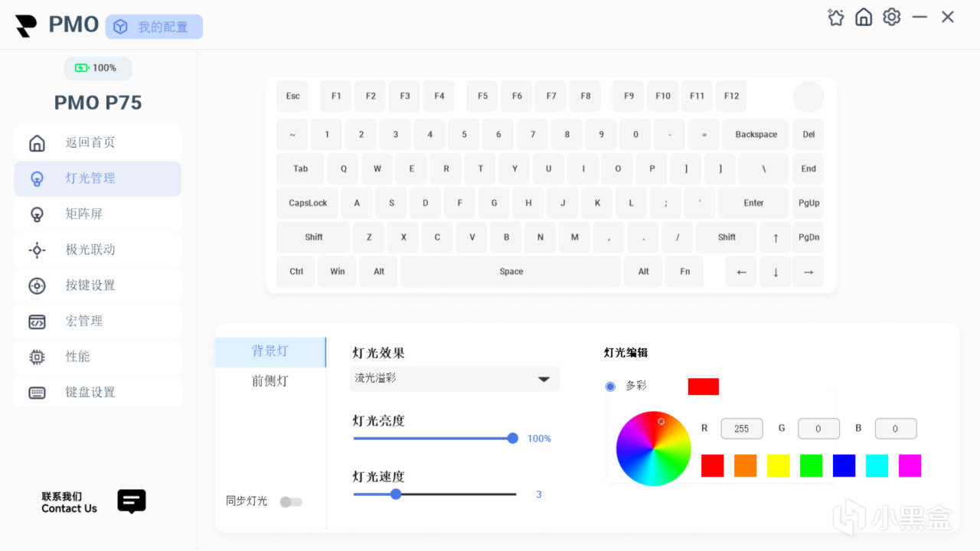The width and height of the screenshot is (980, 551).
Task: Click the brightness value "100%" beside the slider
Action: [539, 439]
